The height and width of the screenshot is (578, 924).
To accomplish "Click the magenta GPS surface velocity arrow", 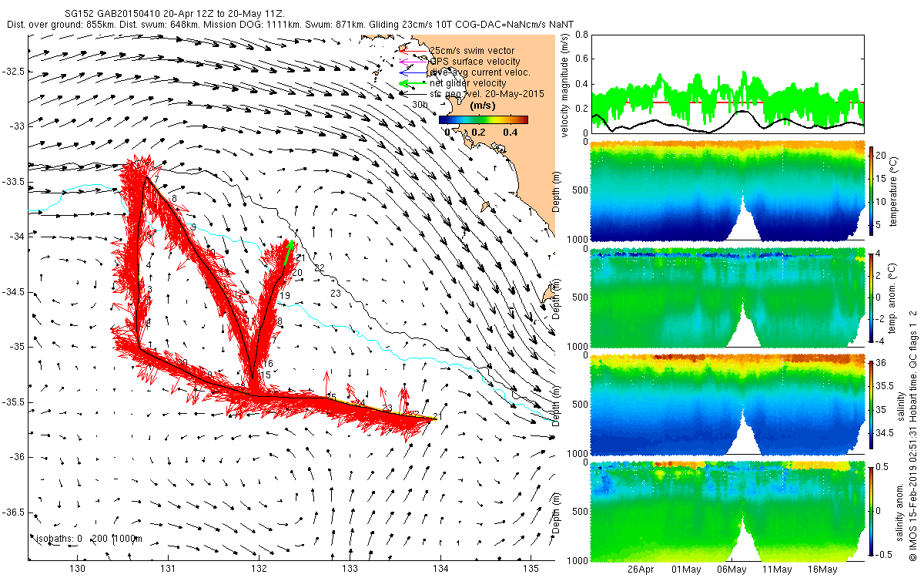I will [x=413, y=61].
